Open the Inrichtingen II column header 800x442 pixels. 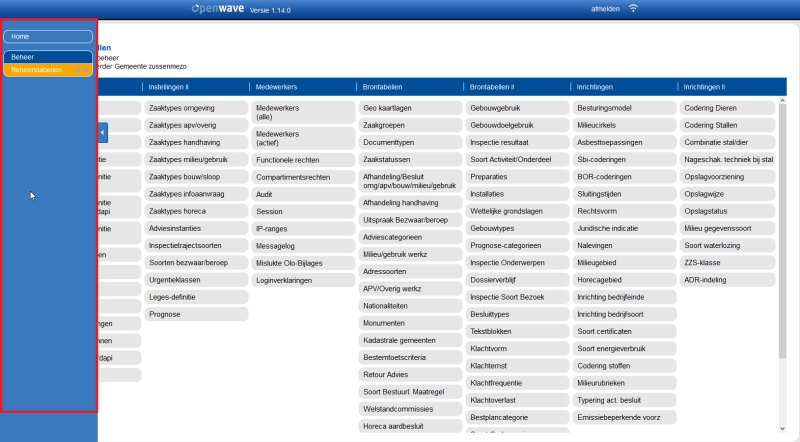click(x=704, y=87)
